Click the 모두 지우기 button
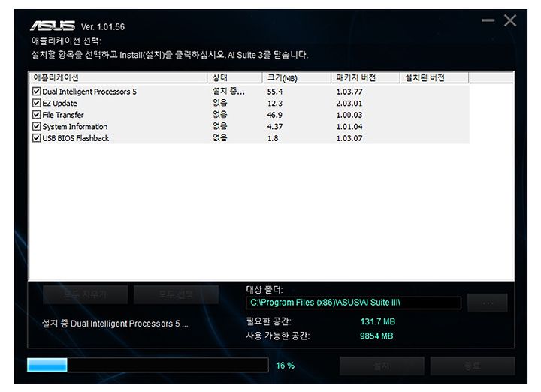Viewport: 541px width, 392px height. 85,295
